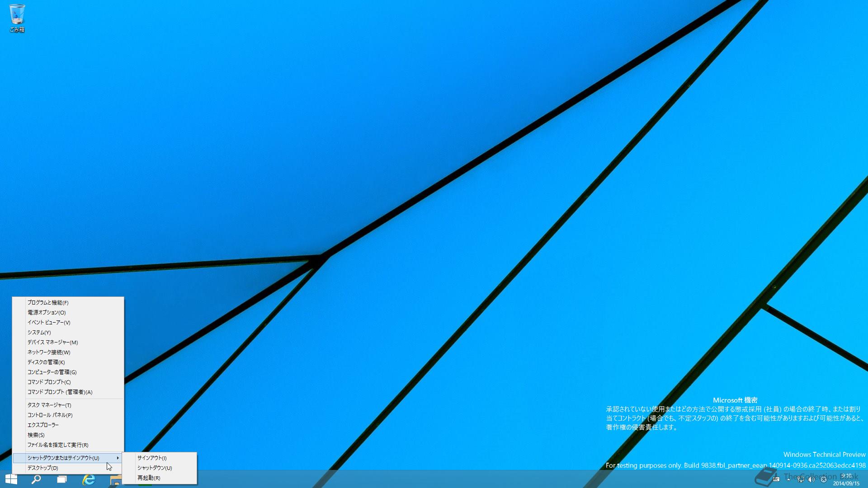868x488 pixels.
Task: Click the Windows Start button
Action: click(11, 479)
